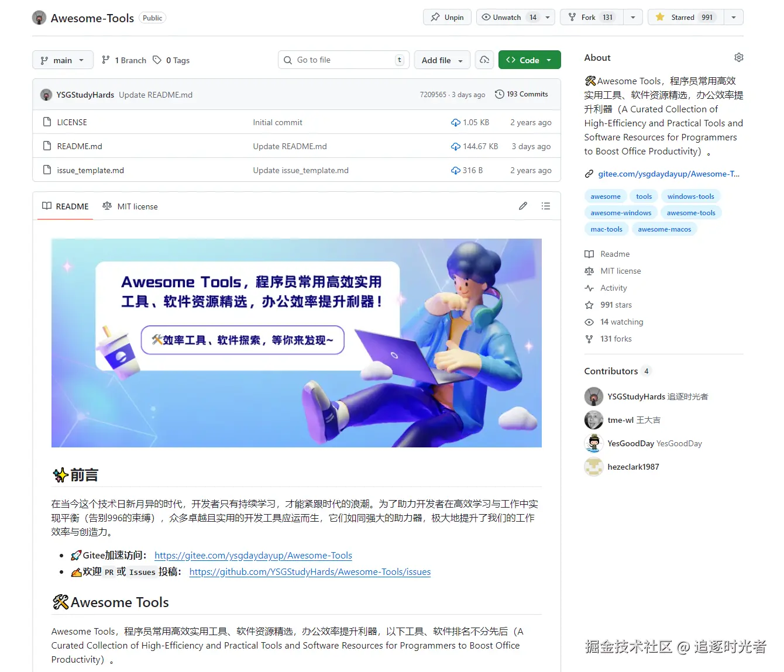Screen dimensions: 784x672
Task: Click the file icon beside LICENSE
Action: coord(47,122)
